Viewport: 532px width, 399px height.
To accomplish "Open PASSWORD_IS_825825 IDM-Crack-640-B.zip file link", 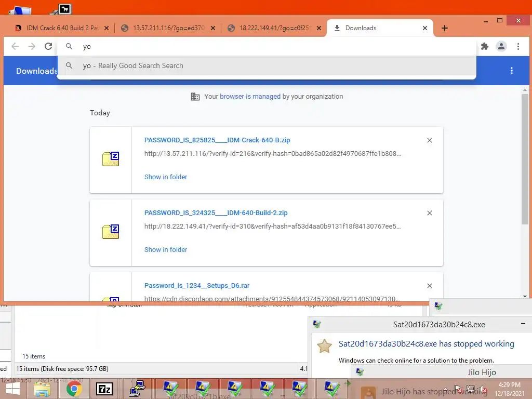I will pos(217,140).
